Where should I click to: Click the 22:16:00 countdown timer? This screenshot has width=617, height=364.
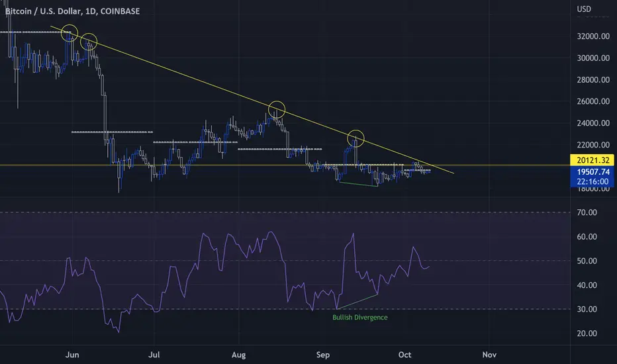pyautogui.click(x=592, y=181)
